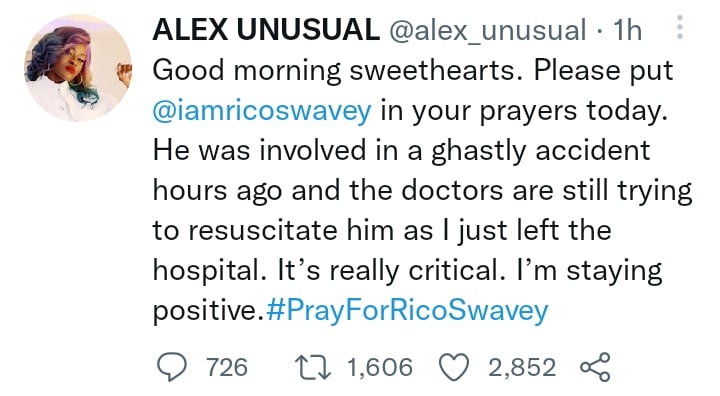
Task: Open the ALEX UNUSUAL display name profile
Action: point(266,30)
